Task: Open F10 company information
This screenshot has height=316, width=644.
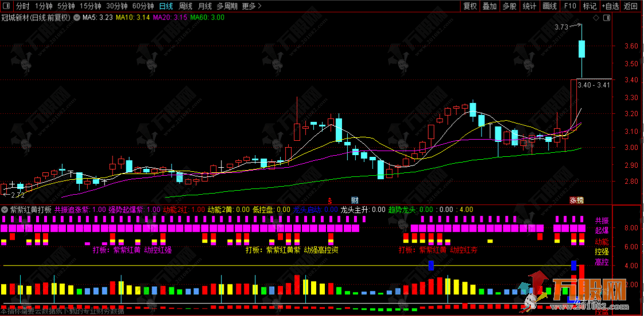Action: tap(570, 6)
